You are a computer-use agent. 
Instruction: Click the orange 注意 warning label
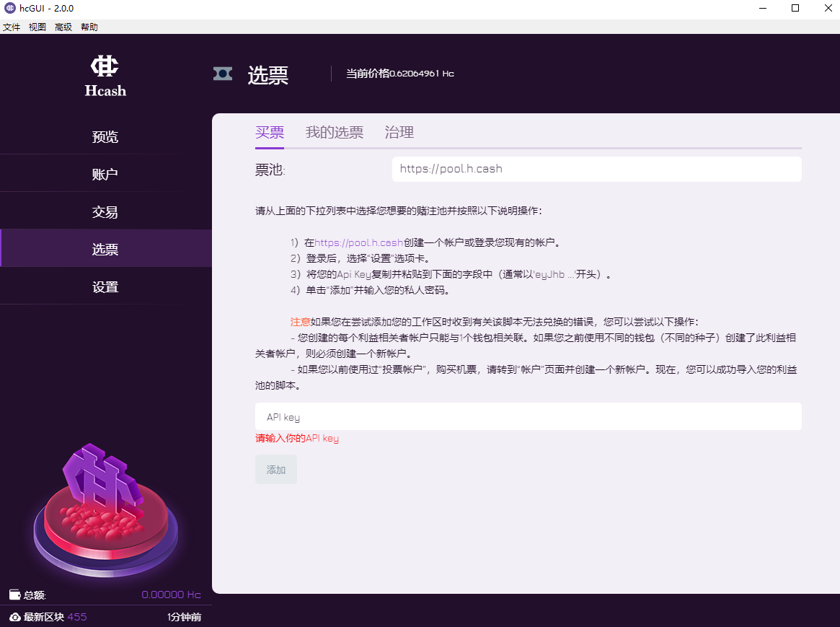tap(300, 322)
